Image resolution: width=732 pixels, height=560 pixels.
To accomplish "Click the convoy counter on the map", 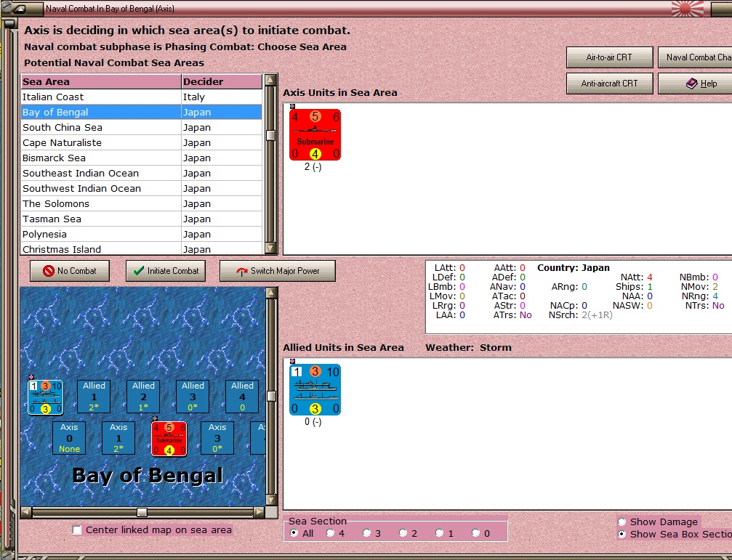I will click(x=45, y=397).
